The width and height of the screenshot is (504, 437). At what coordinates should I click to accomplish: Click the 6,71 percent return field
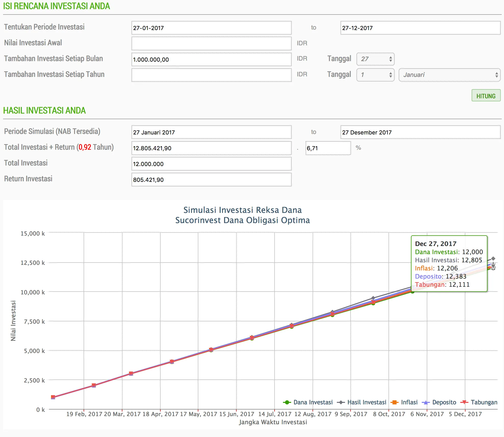click(328, 148)
